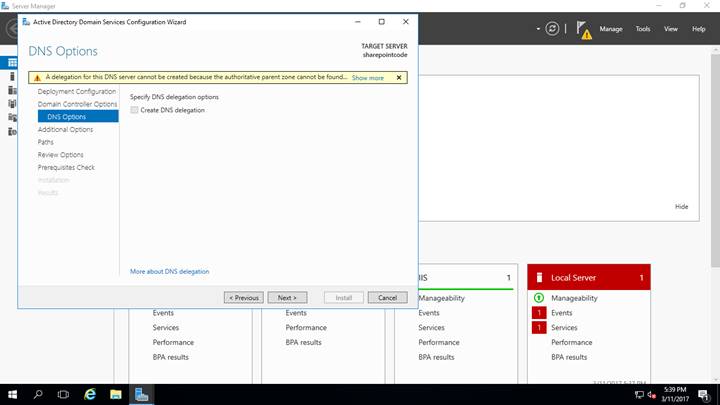Click the red Services count badge
This screenshot has width=720, height=405.
pos(539,327)
